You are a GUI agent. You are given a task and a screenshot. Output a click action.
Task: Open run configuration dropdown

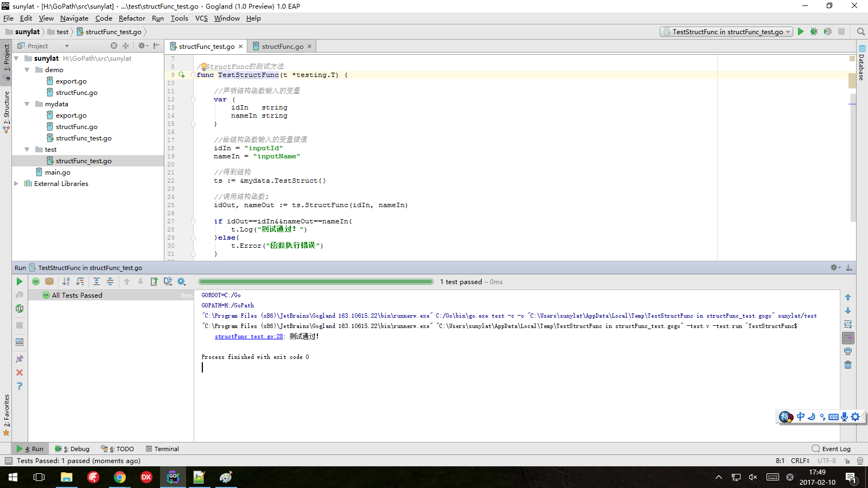[x=726, y=32]
